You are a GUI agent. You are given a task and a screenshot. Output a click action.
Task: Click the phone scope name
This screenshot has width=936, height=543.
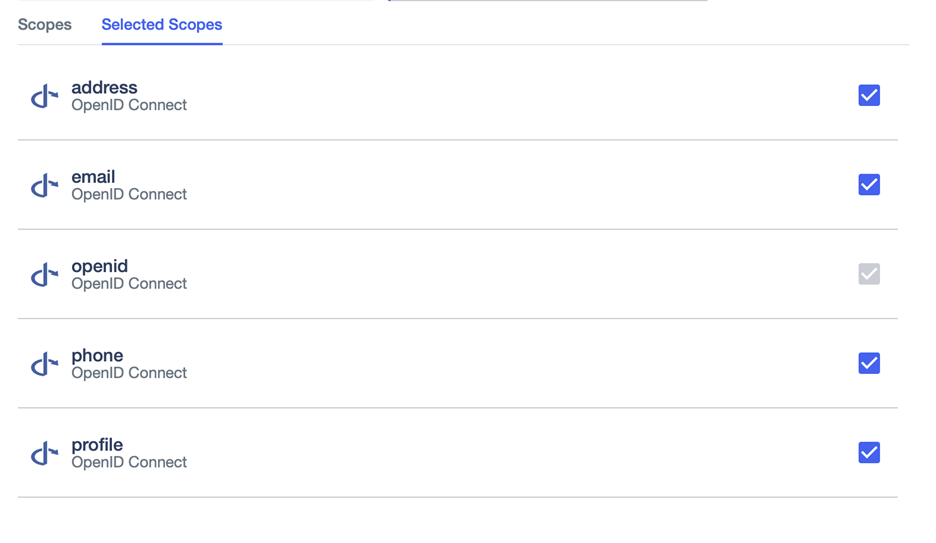pos(97,355)
